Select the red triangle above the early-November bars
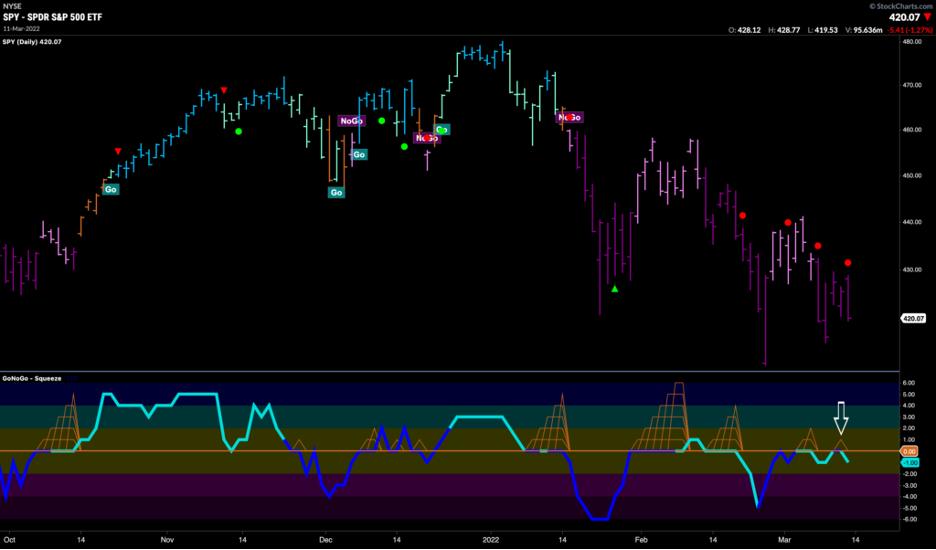936x550 pixels. pyautogui.click(x=224, y=91)
